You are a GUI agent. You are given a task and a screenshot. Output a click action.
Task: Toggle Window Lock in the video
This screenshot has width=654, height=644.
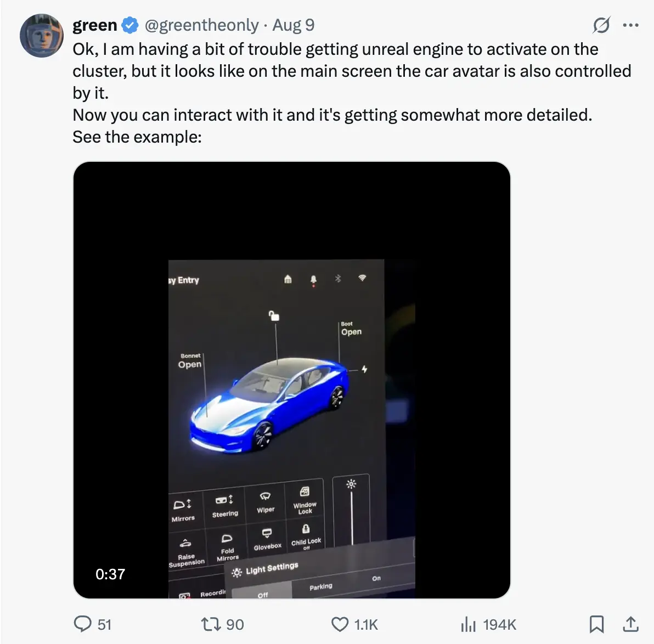click(x=305, y=500)
